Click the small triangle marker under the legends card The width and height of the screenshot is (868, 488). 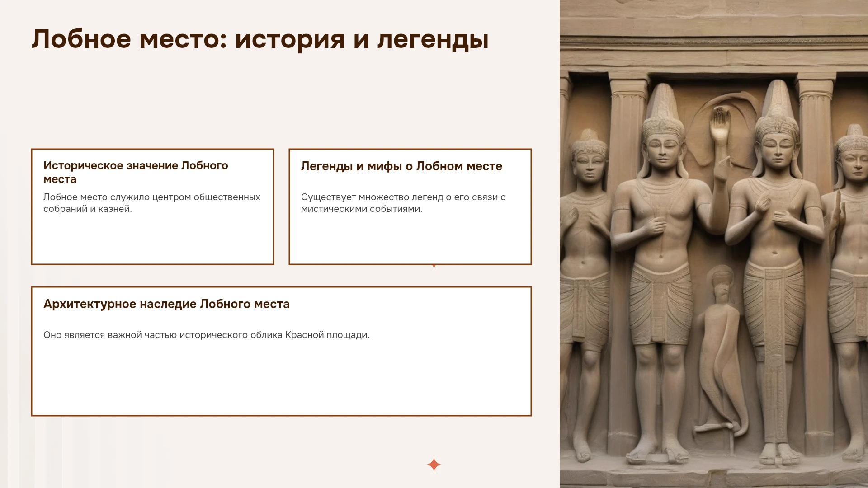[x=434, y=267]
